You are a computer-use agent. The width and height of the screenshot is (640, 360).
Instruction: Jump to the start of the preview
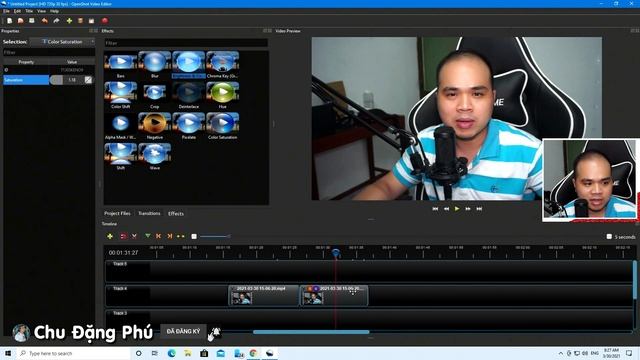(435, 209)
